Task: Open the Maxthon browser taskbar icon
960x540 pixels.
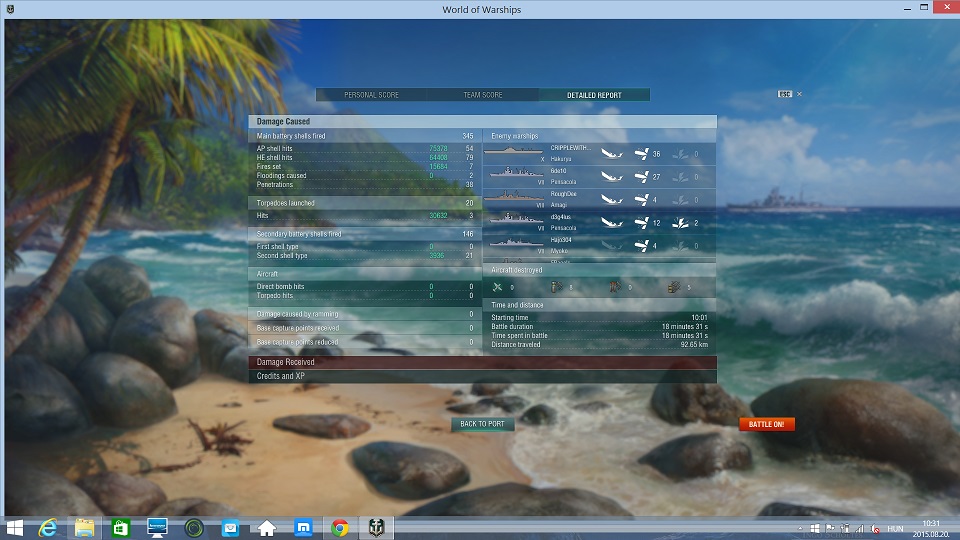Action: point(304,528)
